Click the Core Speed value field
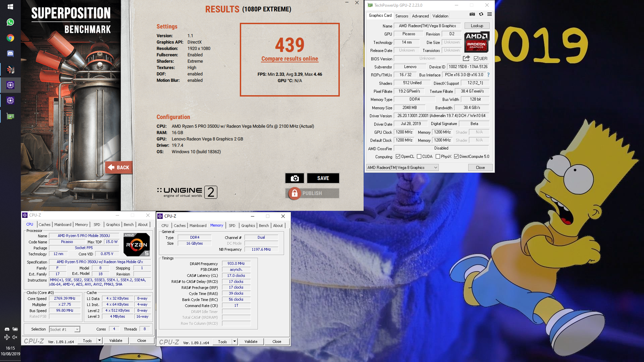644x362 pixels. coord(65,298)
